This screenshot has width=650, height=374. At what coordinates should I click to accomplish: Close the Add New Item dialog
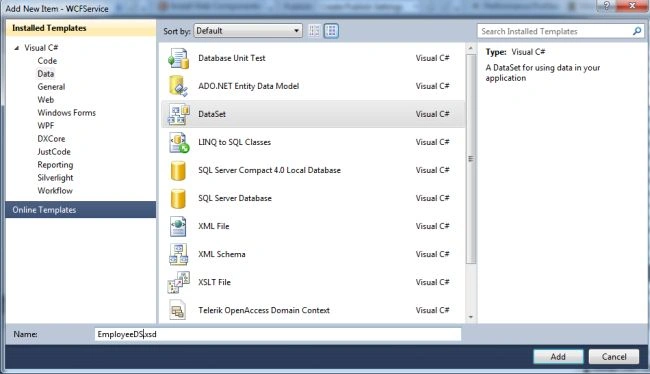tap(633, 5)
